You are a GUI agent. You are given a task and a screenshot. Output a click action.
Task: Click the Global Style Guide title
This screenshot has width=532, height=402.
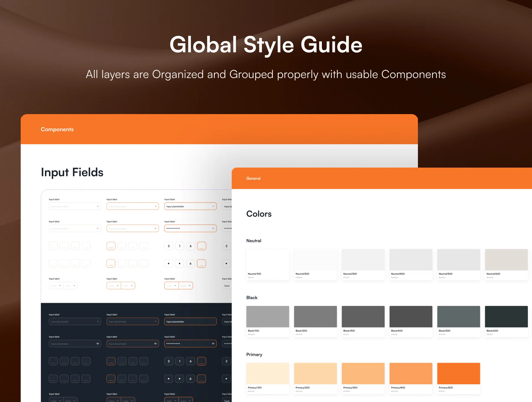pos(266,45)
